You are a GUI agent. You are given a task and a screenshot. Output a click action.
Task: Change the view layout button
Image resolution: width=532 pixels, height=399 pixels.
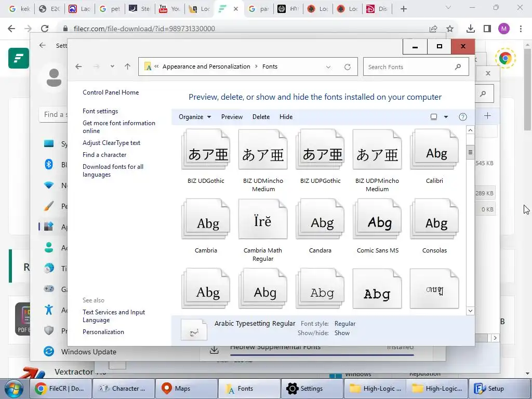pyautogui.click(x=434, y=117)
